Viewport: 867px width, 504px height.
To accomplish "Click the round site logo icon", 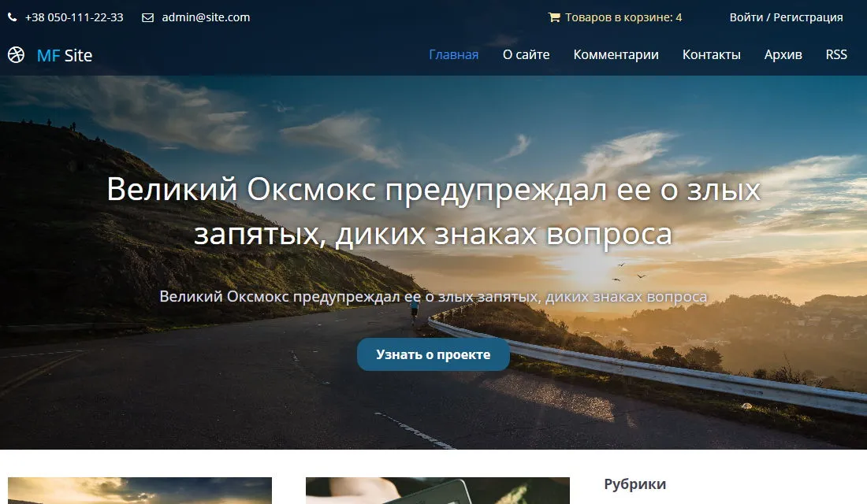I will tap(16, 55).
